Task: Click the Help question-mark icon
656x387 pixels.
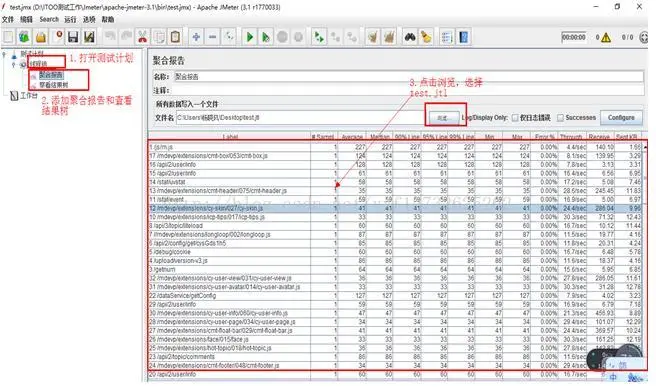Action: [464, 37]
